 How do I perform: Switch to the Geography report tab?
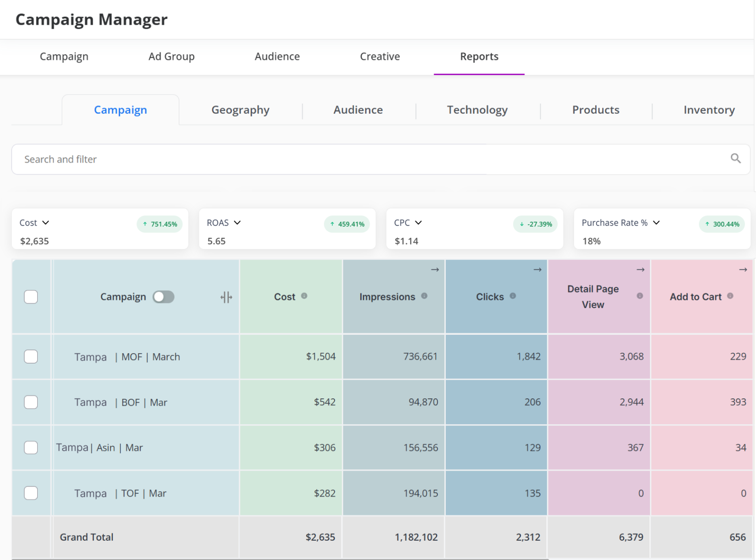pyautogui.click(x=240, y=110)
